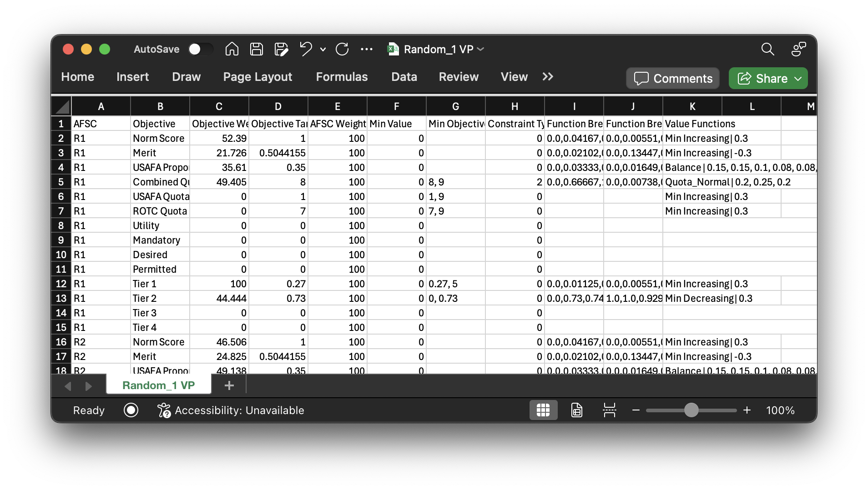Select row 13 header
This screenshot has width=868, height=490.
pos(61,298)
